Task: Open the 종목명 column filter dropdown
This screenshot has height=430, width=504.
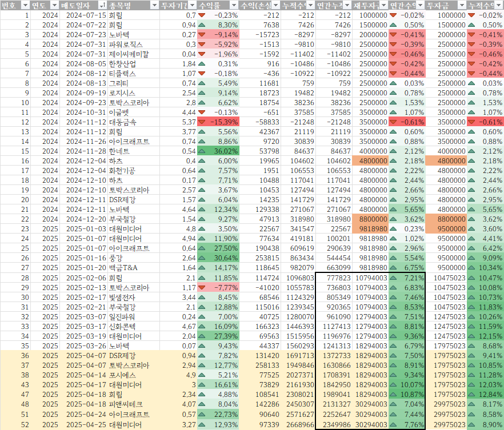Action: click(155, 5)
